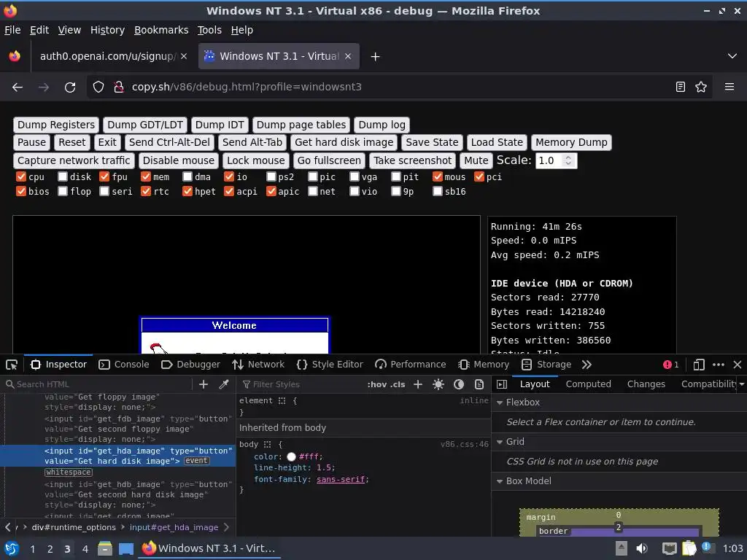Image resolution: width=747 pixels, height=560 pixels.
Task: Uncheck the bios logging checkbox
Action: pos(21,191)
